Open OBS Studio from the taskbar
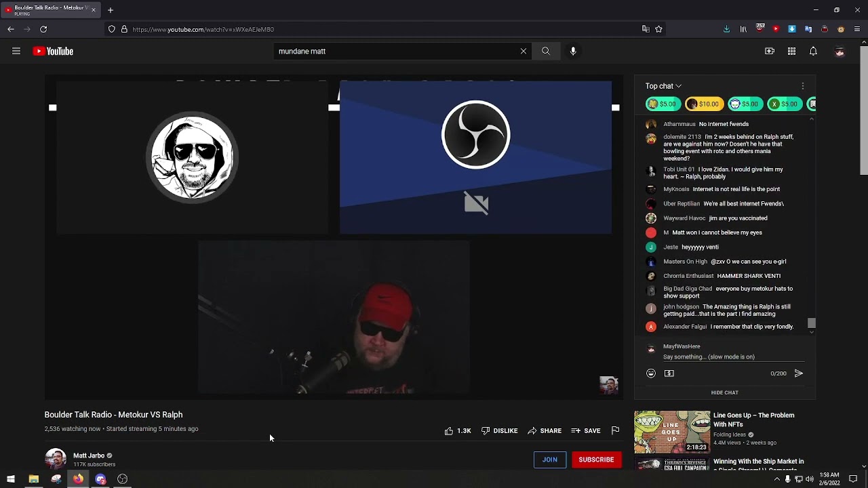 click(x=123, y=479)
